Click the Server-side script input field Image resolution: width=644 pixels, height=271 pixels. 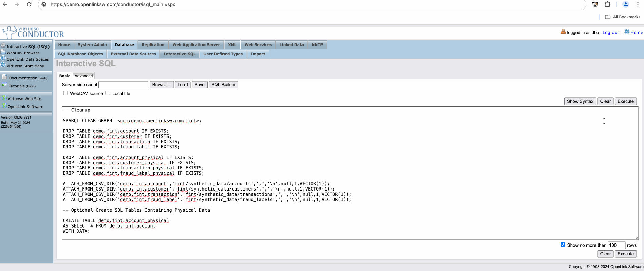point(123,85)
